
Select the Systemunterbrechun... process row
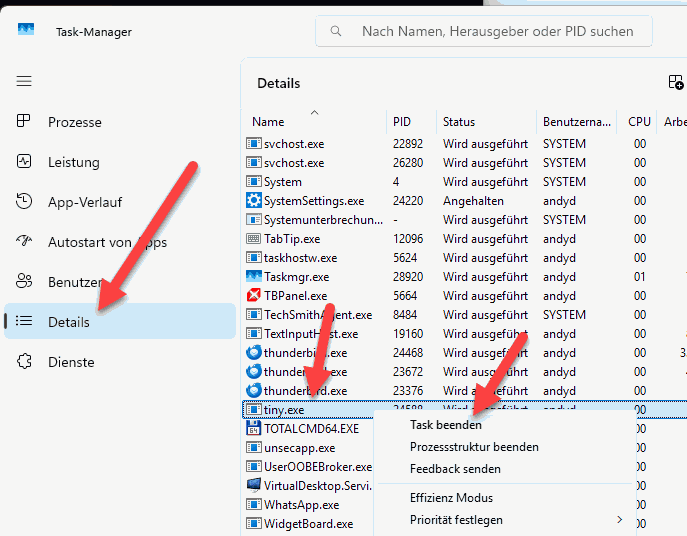464,219
